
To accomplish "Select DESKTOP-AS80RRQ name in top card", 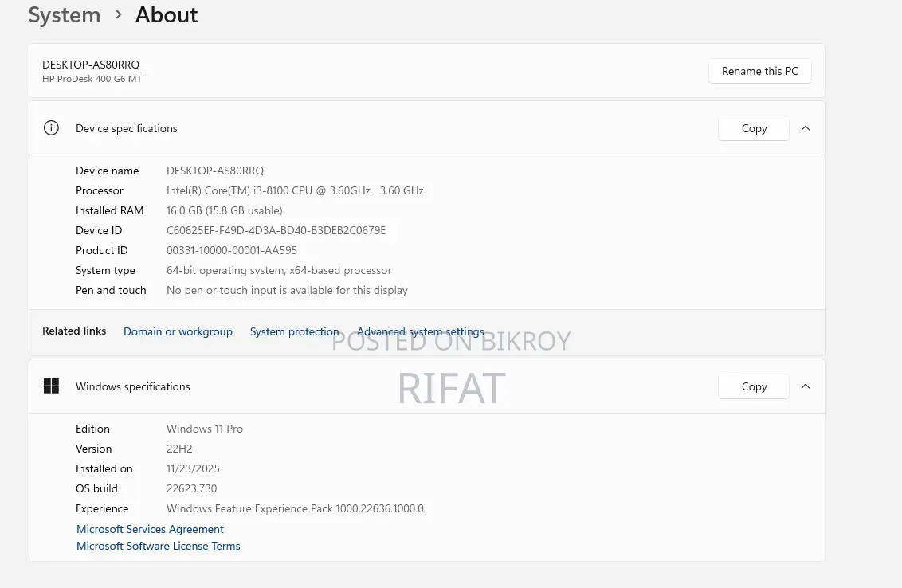I will [x=91, y=65].
